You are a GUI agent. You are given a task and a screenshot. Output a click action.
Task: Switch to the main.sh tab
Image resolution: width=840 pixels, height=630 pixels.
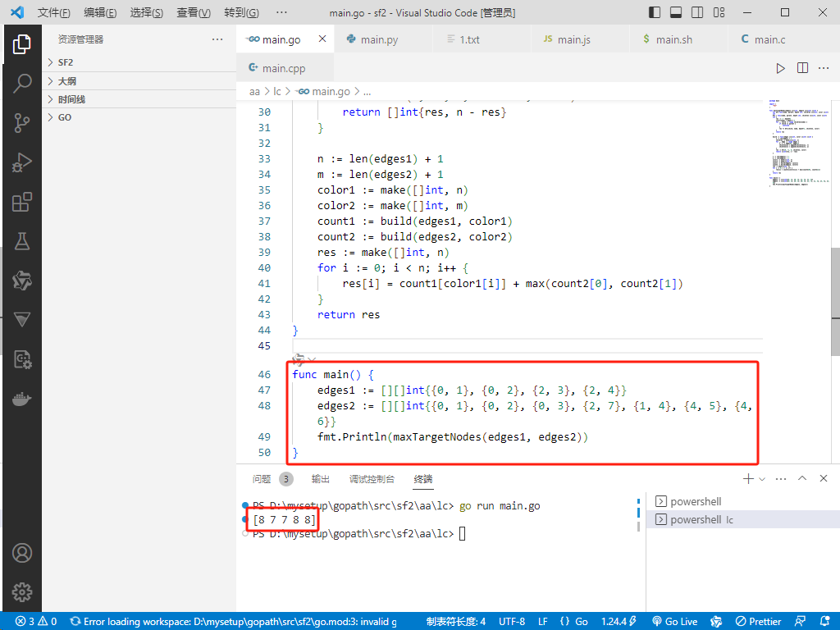(x=678, y=39)
